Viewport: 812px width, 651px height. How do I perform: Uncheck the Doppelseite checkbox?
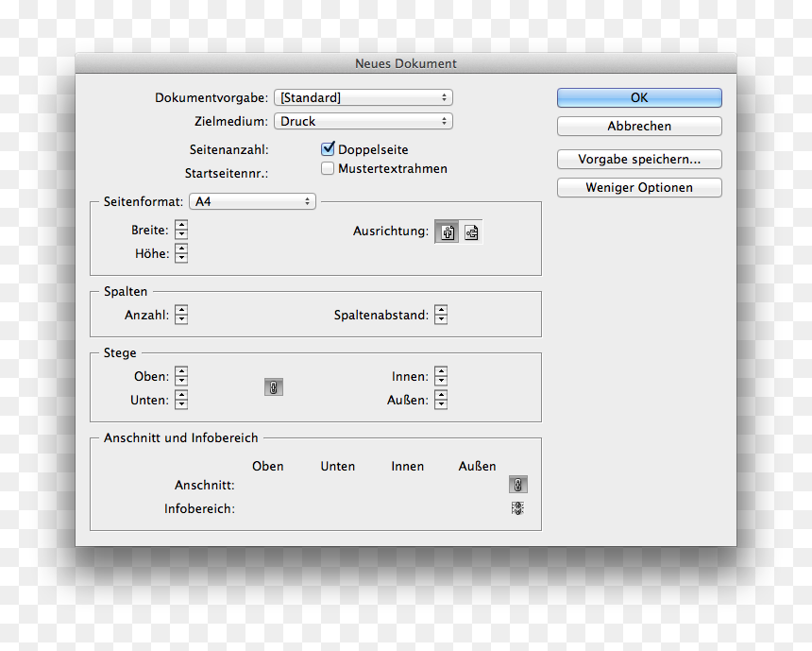coord(328,149)
